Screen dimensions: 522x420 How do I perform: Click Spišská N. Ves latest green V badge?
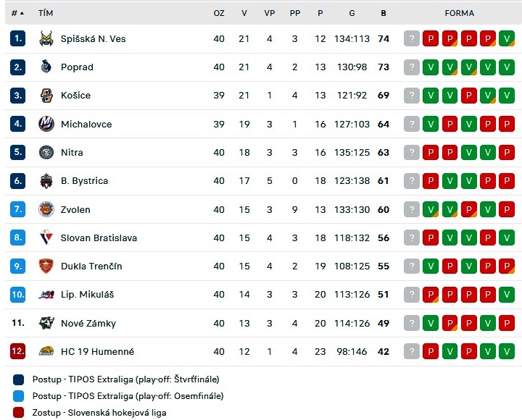click(x=507, y=38)
